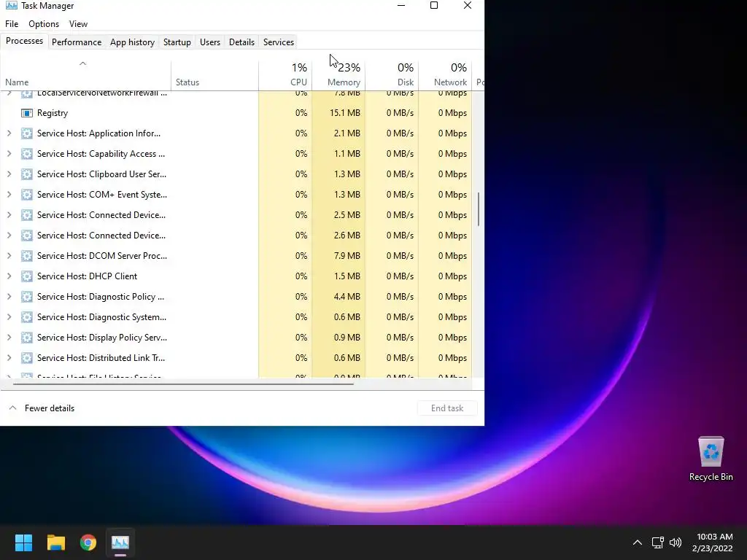Viewport: 747px width, 560px height.
Task: Click the gear icon of Service Host: DHCP Client
Action: [x=27, y=276]
